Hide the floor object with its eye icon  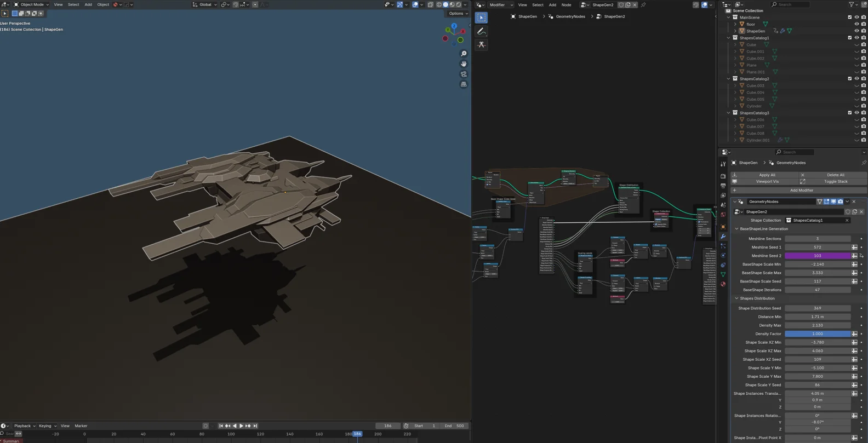pyautogui.click(x=856, y=24)
